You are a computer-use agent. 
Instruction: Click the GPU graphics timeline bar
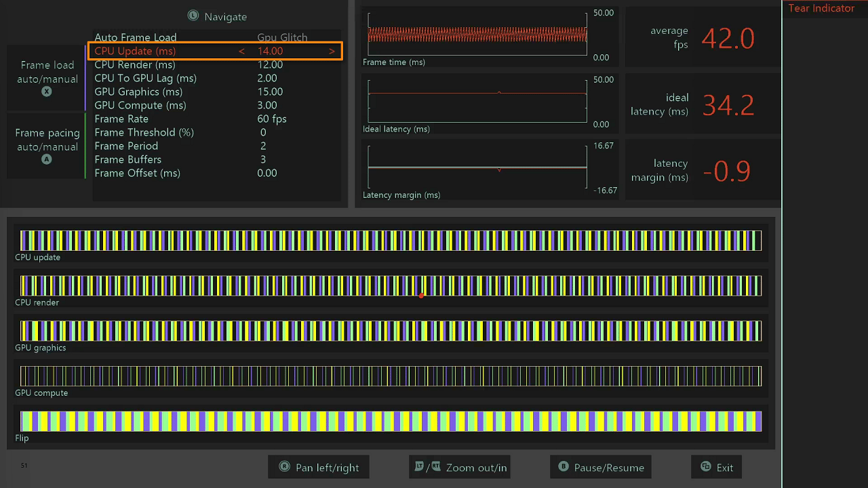tap(391, 331)
